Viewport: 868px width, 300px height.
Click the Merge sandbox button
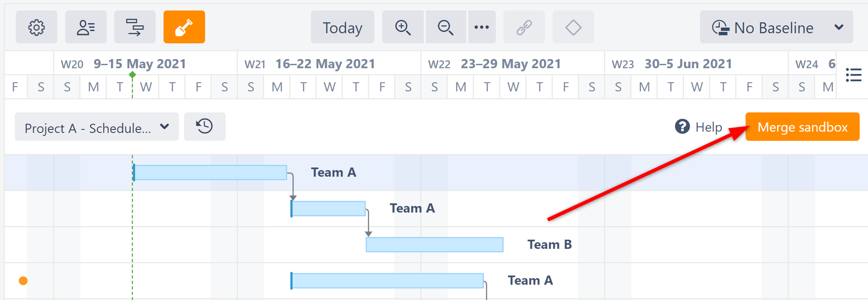point(802,127)
